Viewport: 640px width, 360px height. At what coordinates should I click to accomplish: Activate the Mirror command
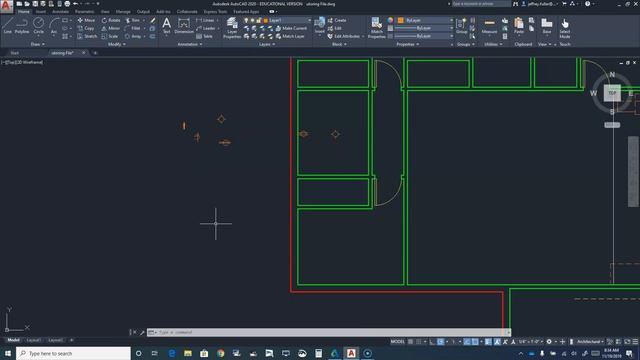tap(111, 28)
